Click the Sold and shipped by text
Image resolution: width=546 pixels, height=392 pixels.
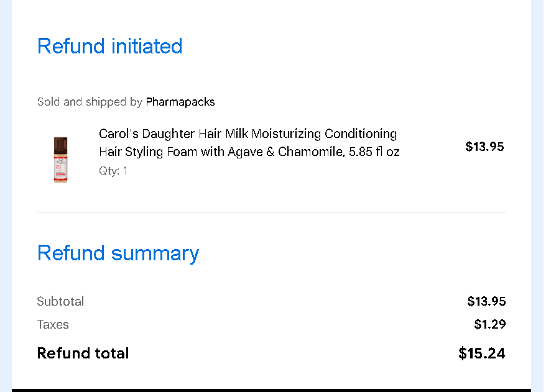[90, 102]
